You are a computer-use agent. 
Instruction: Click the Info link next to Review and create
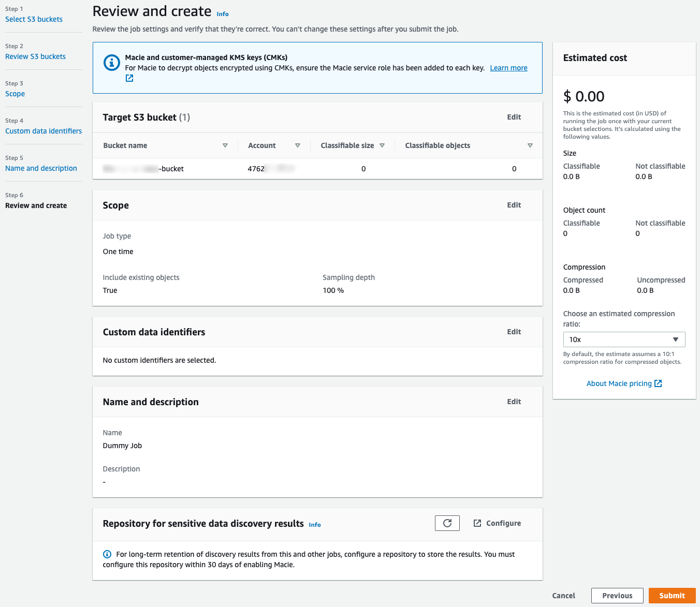pos(223,14)
